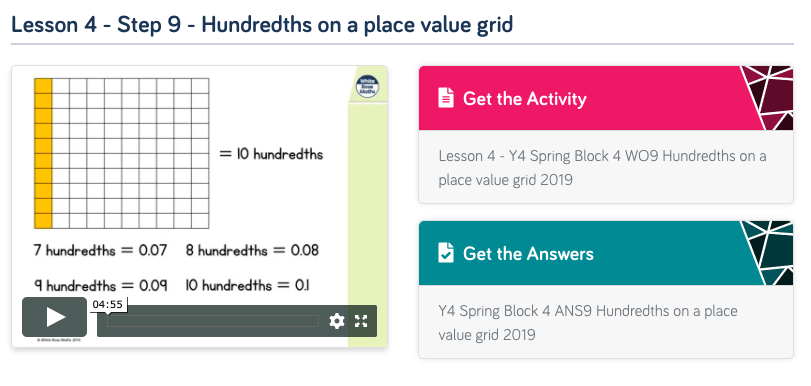Click the 04:55 video time tooltip
The height and width of the screenshot is (386, 811).
[x=108, y=304]
